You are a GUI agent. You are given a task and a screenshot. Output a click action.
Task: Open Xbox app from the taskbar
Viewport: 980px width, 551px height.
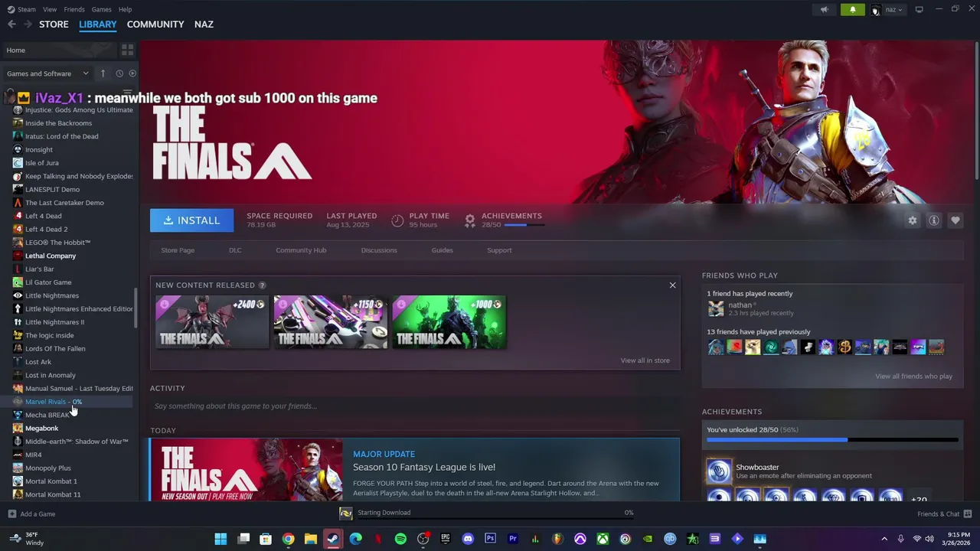tap(603, 539)
